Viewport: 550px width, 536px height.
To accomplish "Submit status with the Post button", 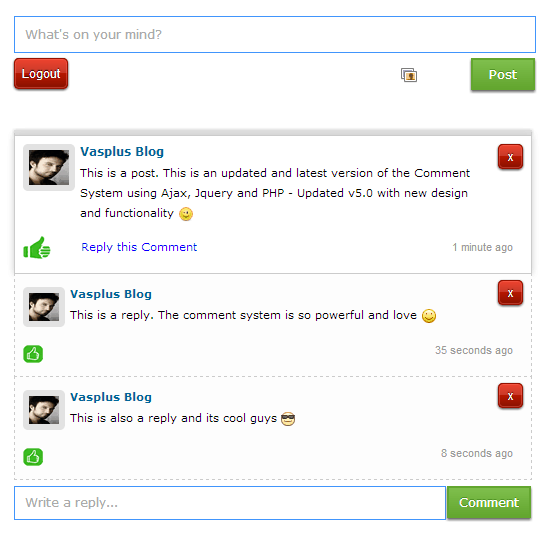I will point(503,74).
